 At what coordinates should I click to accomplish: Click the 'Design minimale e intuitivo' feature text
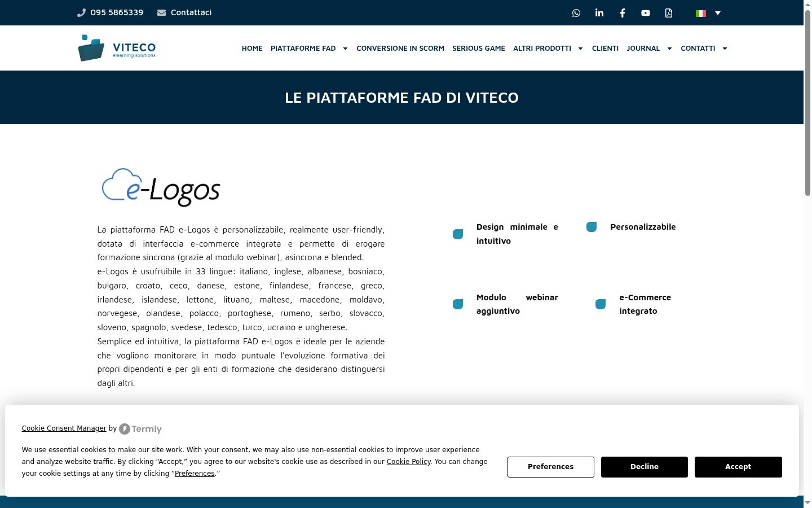coord(517,234)
